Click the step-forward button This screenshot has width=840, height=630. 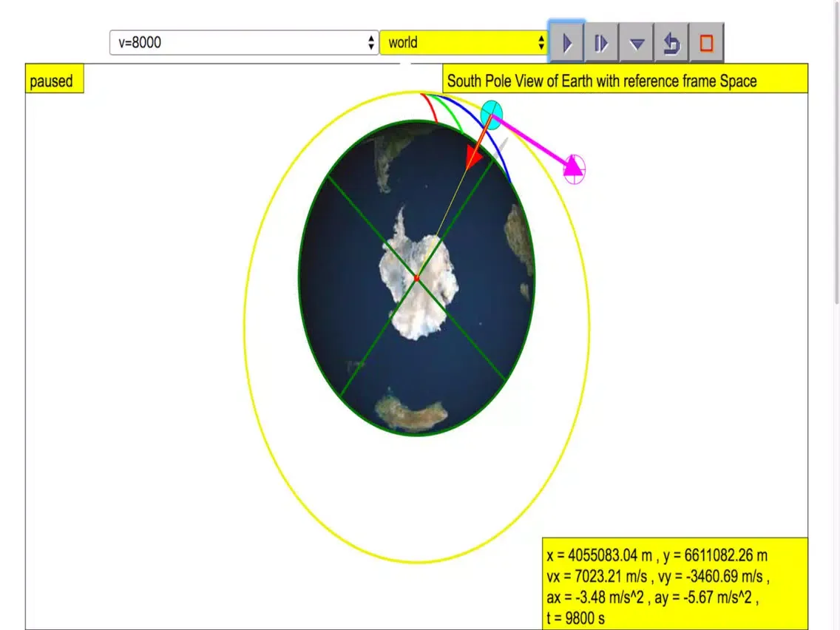[x=601, y=44]
